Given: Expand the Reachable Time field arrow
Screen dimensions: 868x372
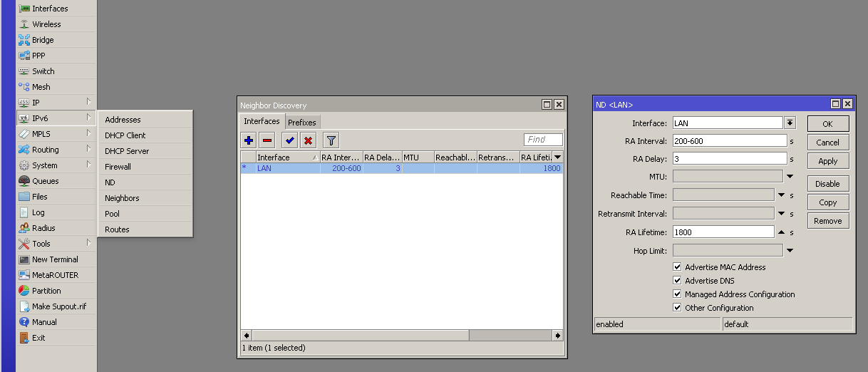Looking at the screenshot, I should pos(781,195).
